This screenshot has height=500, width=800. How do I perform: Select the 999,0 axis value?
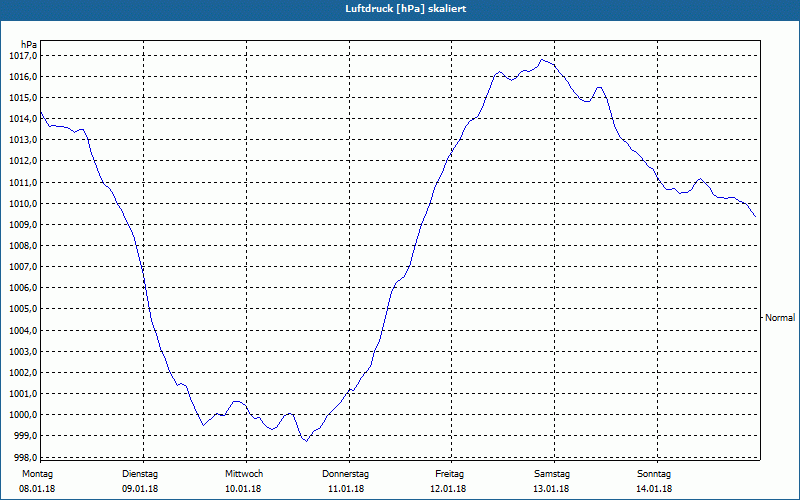click(26, 436)
